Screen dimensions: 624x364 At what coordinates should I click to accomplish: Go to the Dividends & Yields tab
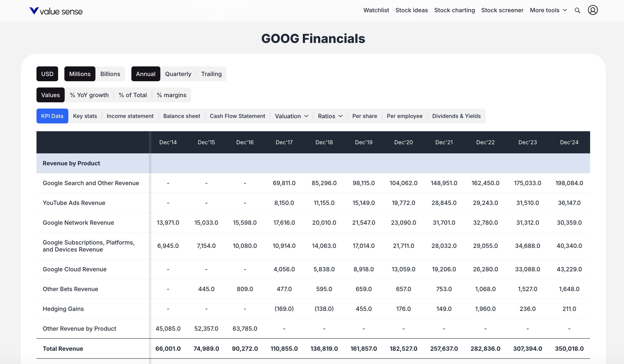[x=456, y=116]
